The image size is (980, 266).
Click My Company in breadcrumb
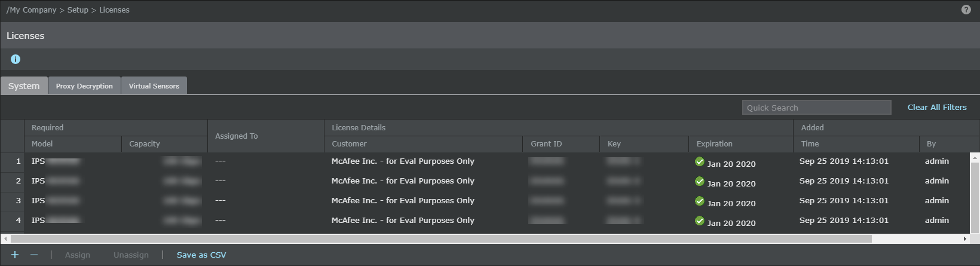(x=32, y=10)
